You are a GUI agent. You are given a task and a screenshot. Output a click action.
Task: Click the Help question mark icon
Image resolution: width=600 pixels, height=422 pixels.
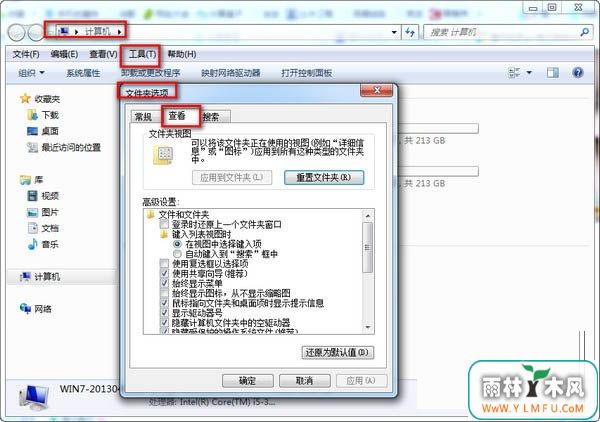pyautogui.click(x=578, y=73)
